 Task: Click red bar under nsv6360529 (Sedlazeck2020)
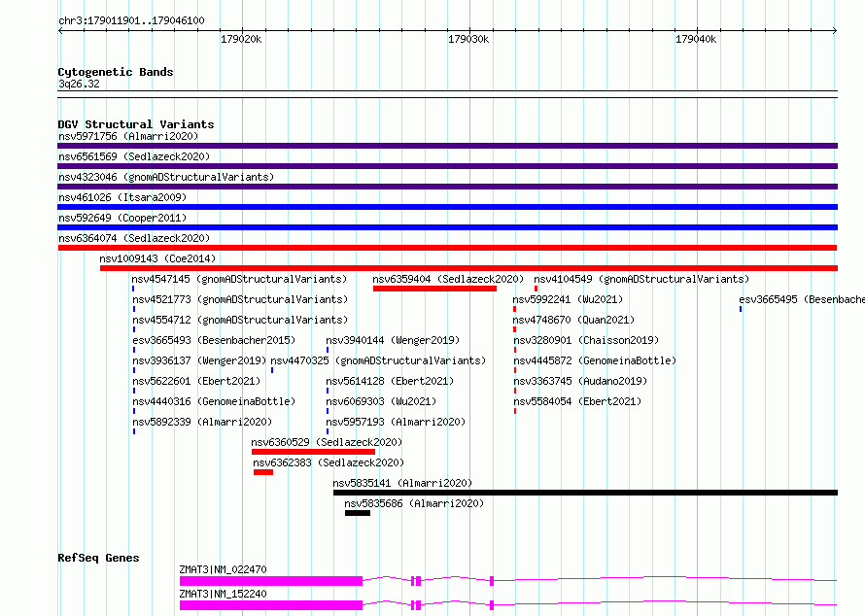coord(313,452)
